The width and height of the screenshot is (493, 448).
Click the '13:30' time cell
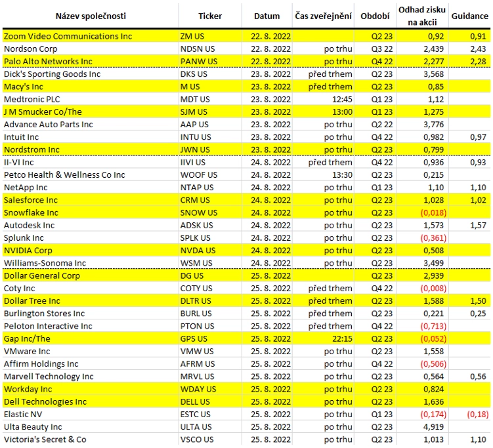323,174
